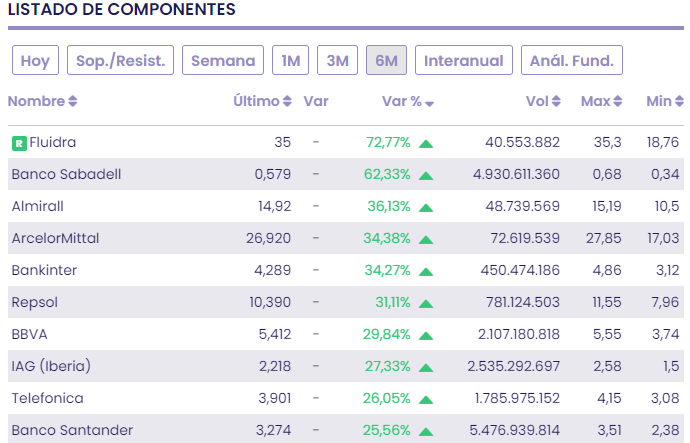The image size is (690, 443).
Task: Click the green up arrow in Fluidra row
Action: coord(426,143)
